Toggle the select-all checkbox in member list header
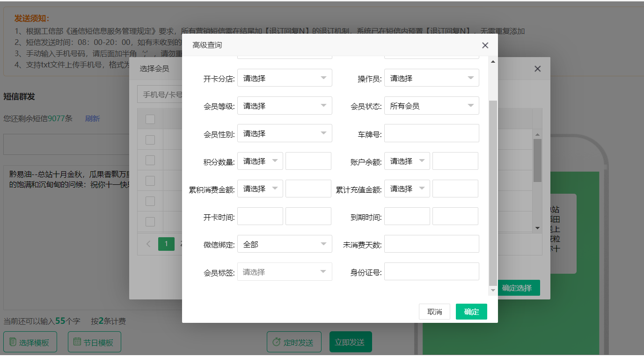The image size is (644, 357). click(150, 119)
